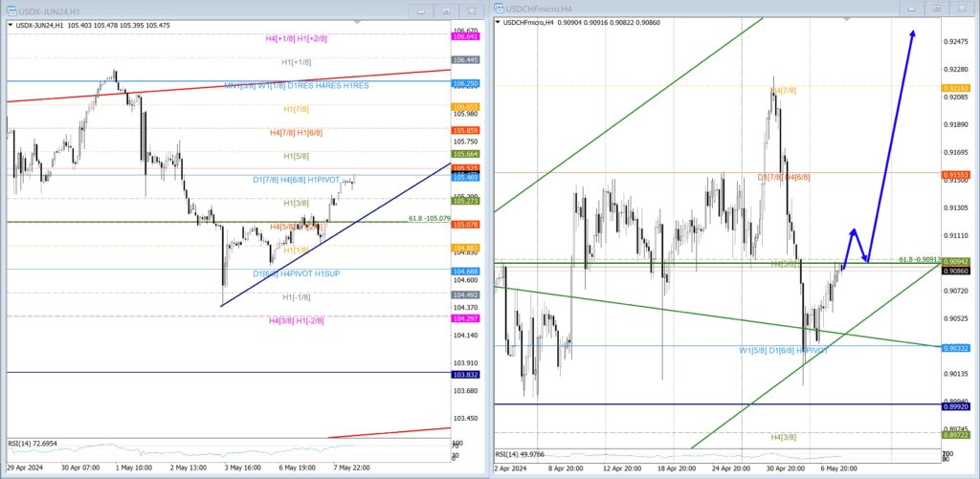Click the USDX-JUN24 chart window icon
The height and width of the screenshot is (479, 980).
(x=11, y=11)
